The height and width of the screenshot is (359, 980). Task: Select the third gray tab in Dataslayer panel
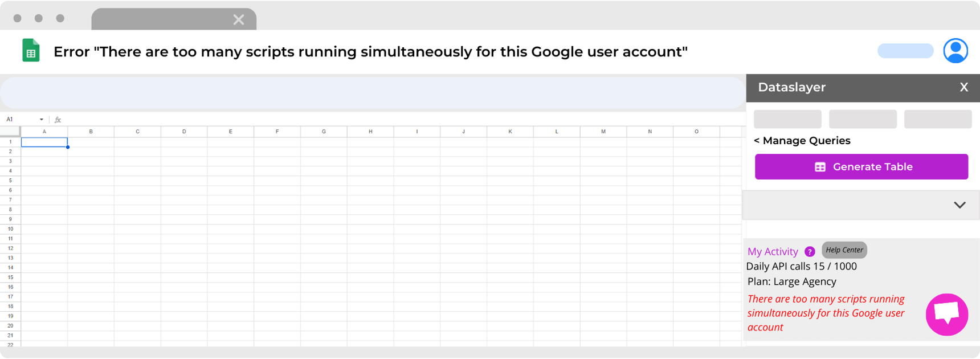point(938,119)
